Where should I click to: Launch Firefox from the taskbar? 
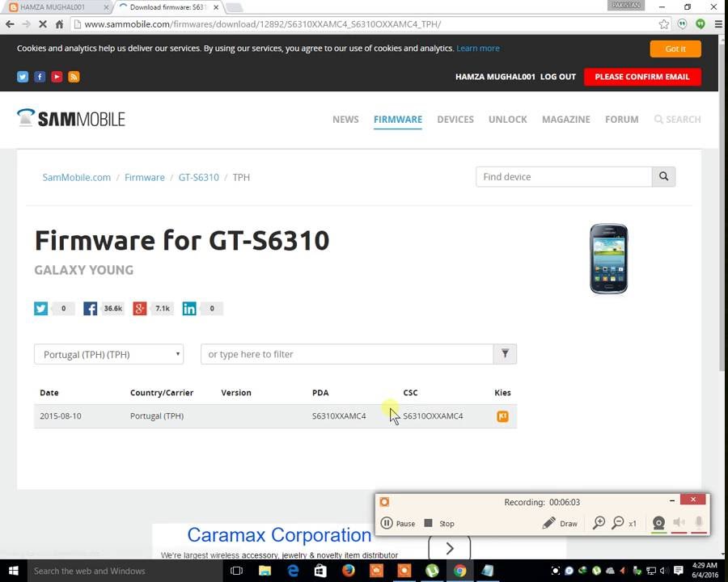(x=348, y=571)
